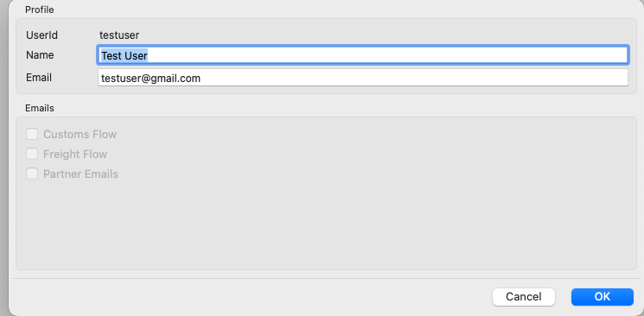The image size is (644, 316).
Task: Click the Email input field
Action: point(363,78)
